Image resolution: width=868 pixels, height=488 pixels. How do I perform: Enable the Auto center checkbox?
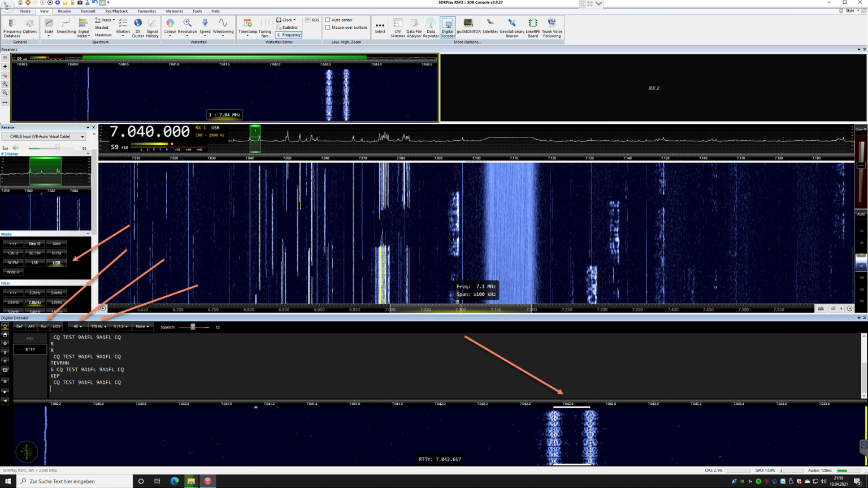tap(339, 20)
